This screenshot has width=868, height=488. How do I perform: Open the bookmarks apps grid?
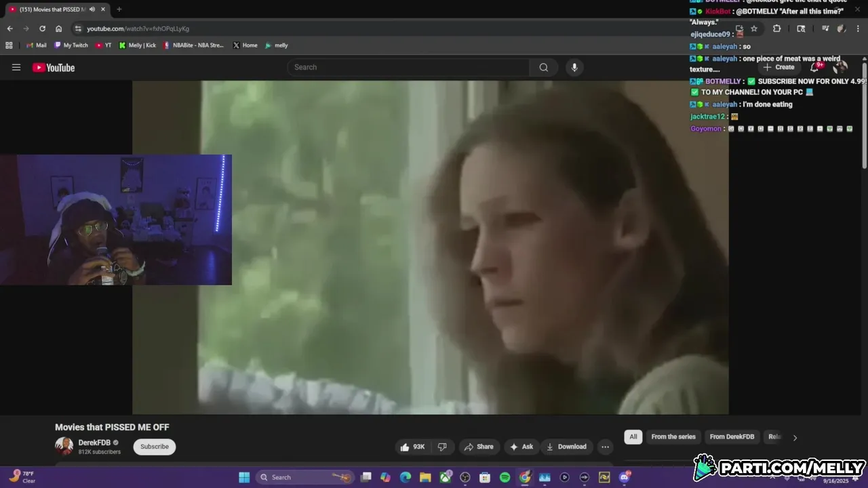click(9, 45)
